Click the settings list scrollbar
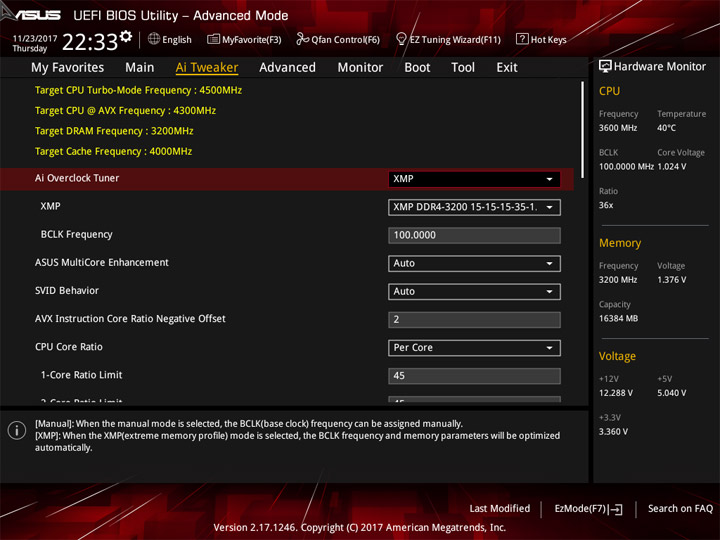 [583, 130]
